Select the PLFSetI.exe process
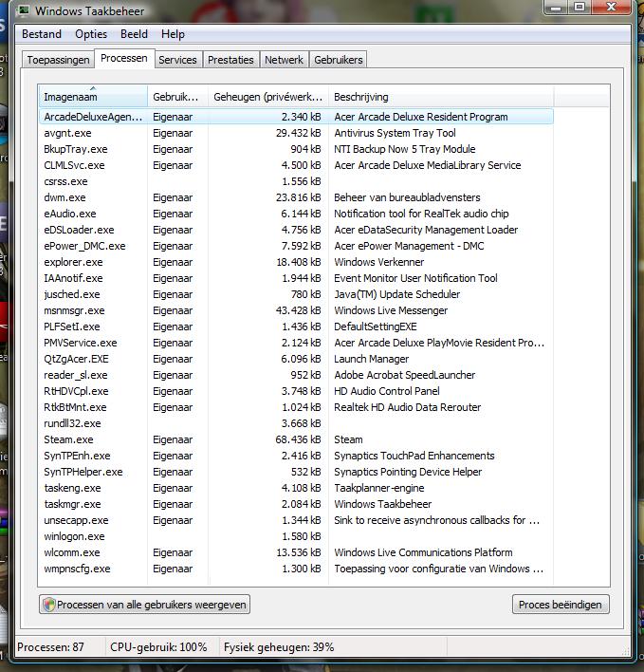The width and height of the screenshot is (644, 672). point(296,327)
